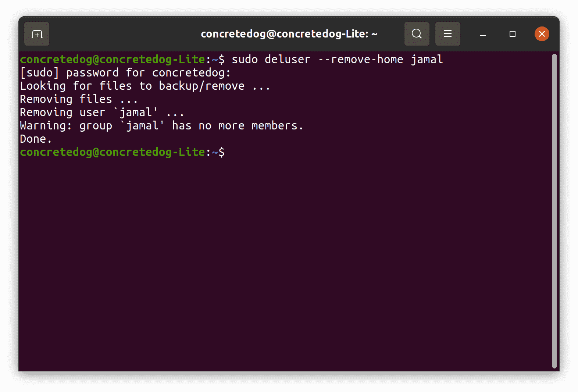This screenshot has height=392, width=578.
Task: Close the terminal window
Action: (x=542, y=34)
